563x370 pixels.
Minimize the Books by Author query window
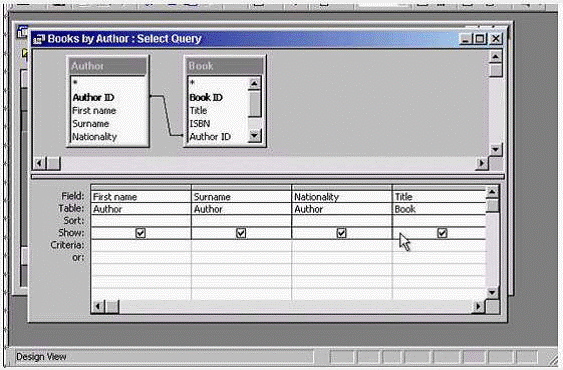(465, 39)
